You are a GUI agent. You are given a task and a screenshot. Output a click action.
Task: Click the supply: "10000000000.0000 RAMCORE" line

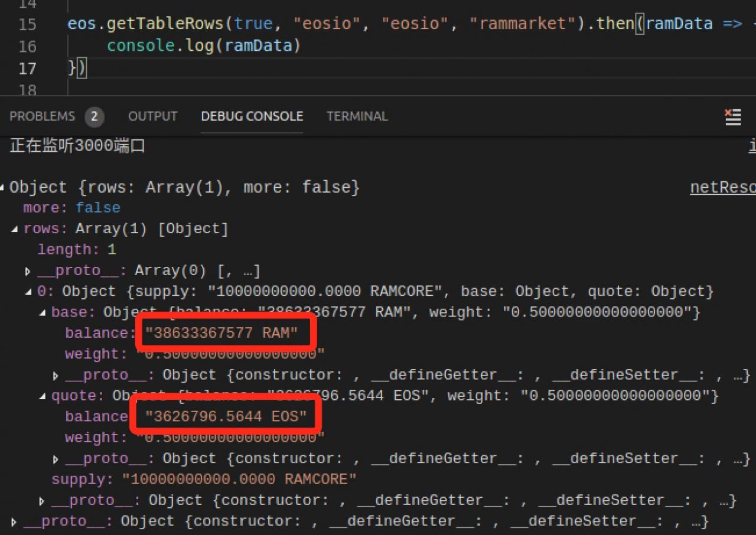click(x=204, y=479)
